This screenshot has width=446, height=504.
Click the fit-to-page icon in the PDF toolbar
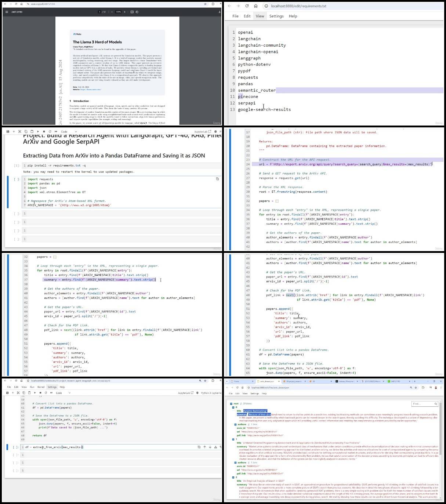(x=132, y=12)
